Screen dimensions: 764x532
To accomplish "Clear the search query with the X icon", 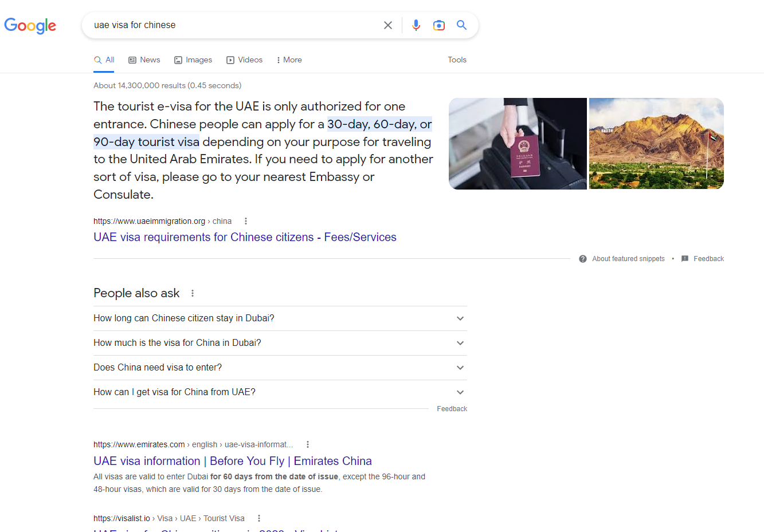I will (388, 25).
